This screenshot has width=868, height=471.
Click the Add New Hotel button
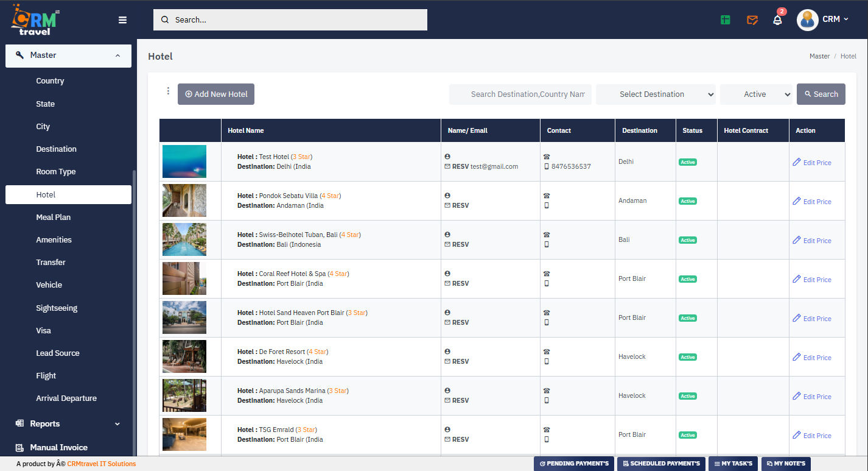(x=216, y=94)
